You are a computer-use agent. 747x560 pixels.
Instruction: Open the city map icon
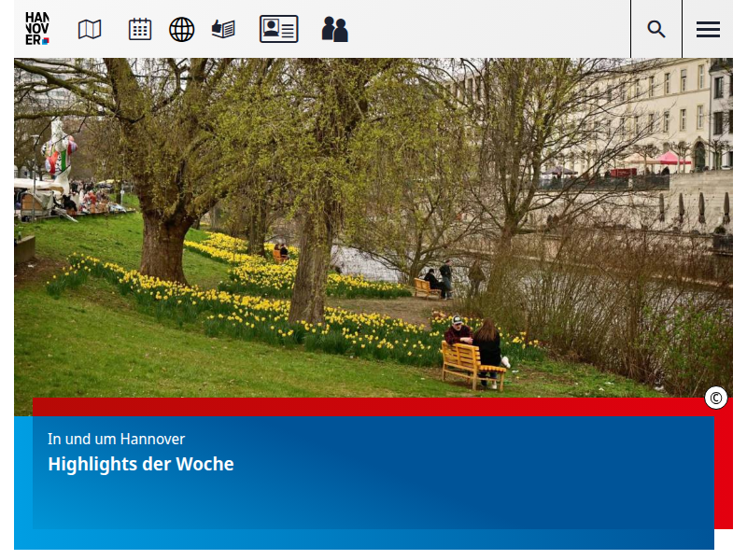coord(90,29)
